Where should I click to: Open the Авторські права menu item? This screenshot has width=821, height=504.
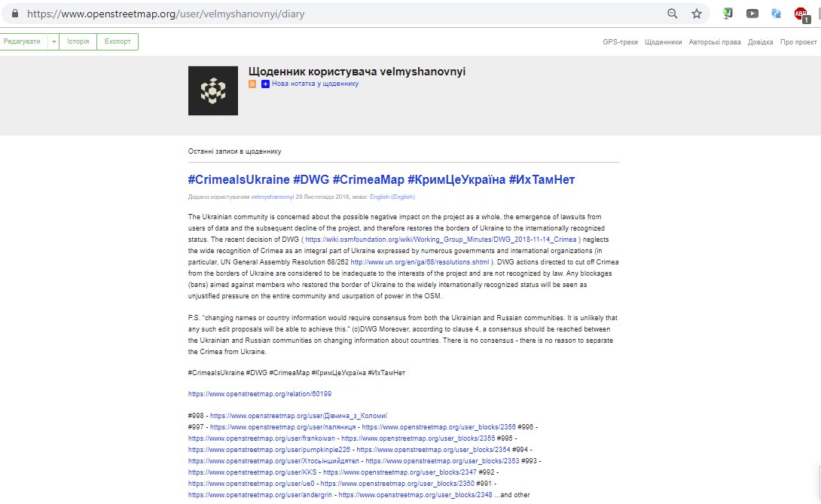(x=715, y=42)
